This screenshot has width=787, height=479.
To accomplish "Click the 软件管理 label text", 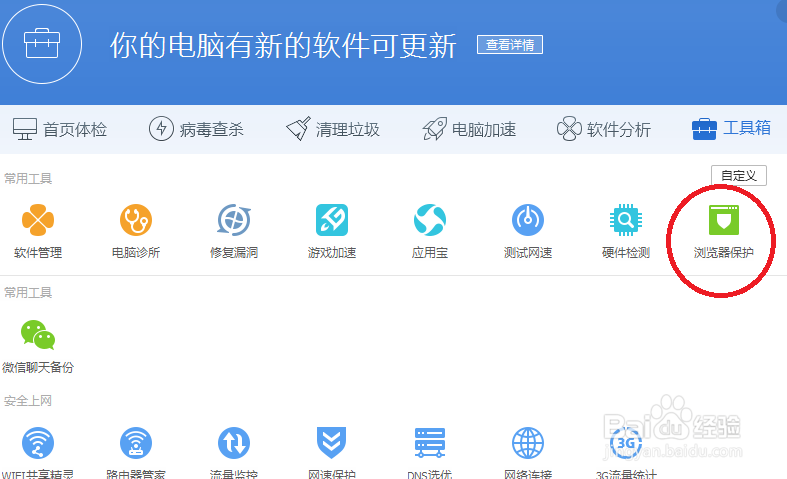I will pyautogui.click(x=38, y=253).
